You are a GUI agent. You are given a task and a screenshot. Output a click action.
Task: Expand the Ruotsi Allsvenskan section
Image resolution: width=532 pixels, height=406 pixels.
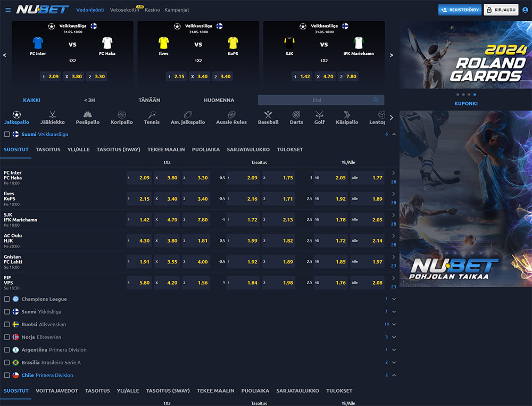394,325
